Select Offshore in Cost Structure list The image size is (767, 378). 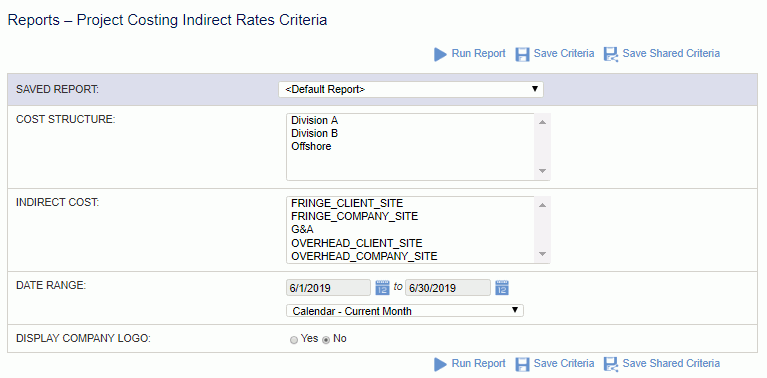click(x=311, y=146)
